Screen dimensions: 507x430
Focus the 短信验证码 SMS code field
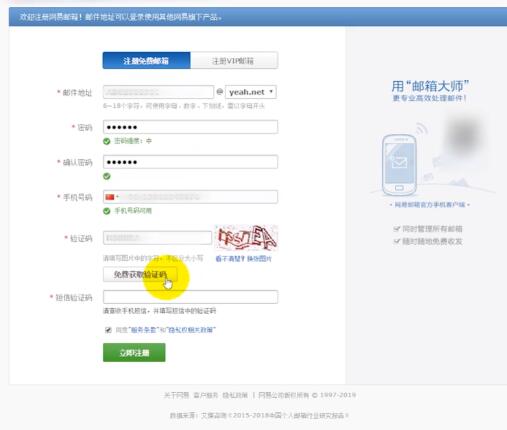click(190, 297)
